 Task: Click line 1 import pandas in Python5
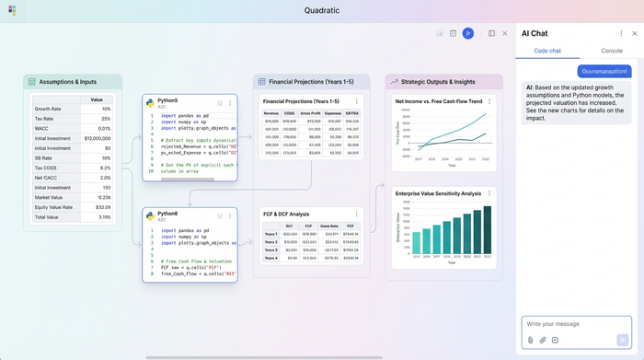(x=185, y=116)
